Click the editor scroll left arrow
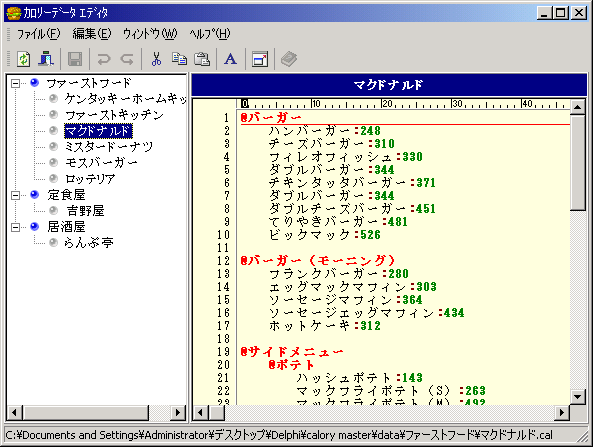This screenshot has height=447, width=593. point(201,412)
